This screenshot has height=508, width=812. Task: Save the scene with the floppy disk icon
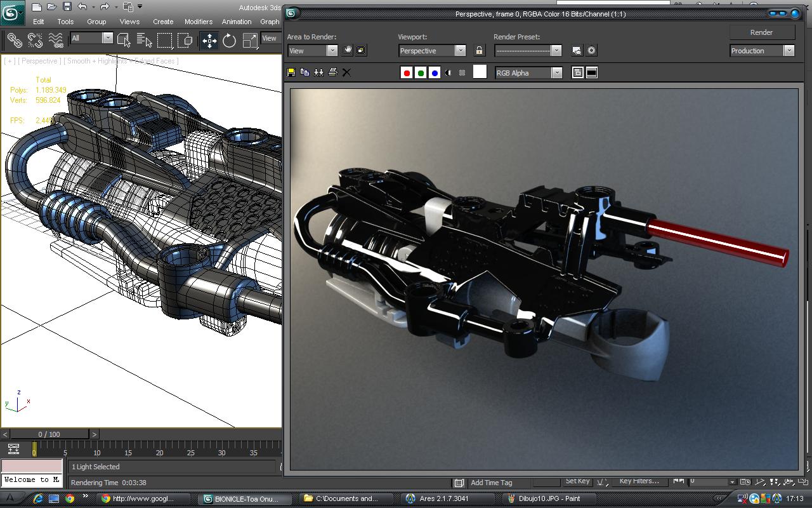(67, 7)
